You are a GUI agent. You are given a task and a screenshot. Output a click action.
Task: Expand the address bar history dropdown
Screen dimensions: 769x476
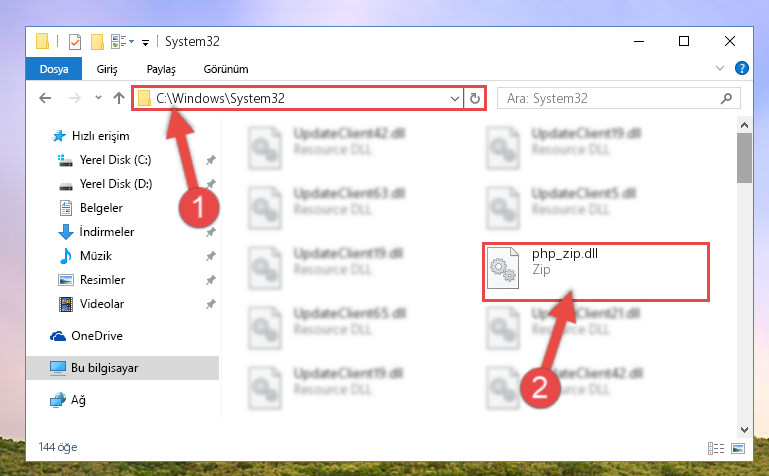coord(455,99)
